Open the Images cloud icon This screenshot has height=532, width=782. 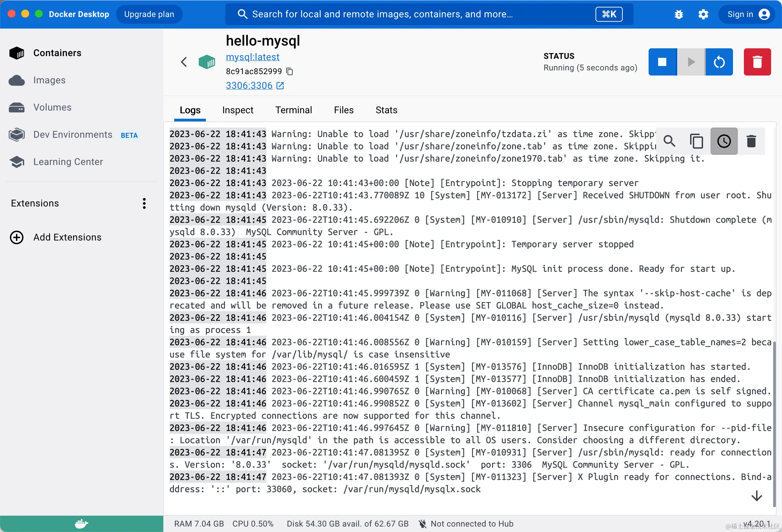point(17,81)
